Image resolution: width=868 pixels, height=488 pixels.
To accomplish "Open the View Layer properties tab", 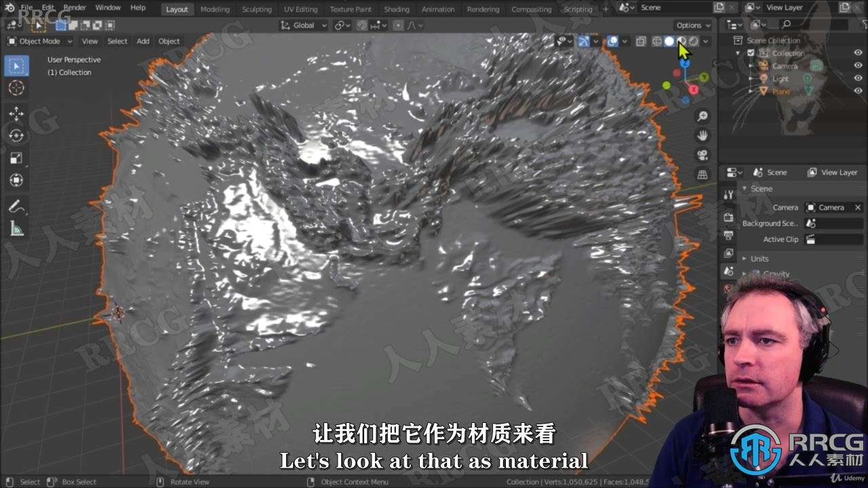I will (728, 253).
